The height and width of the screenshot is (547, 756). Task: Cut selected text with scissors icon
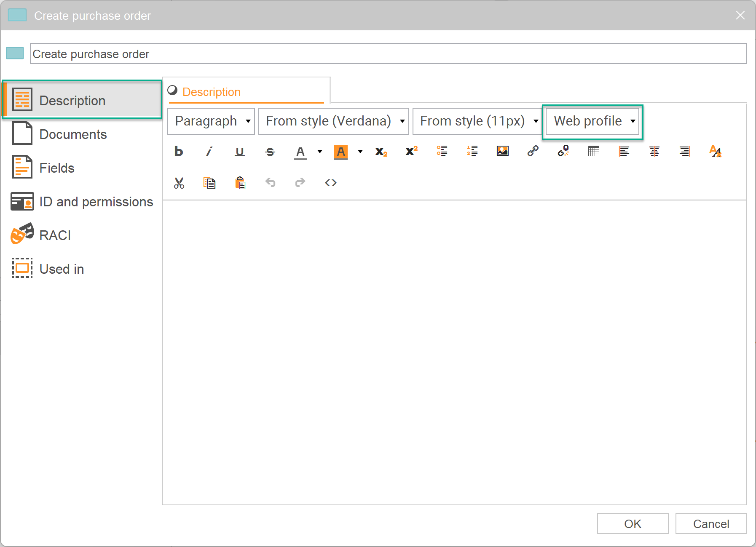(179, 183)
